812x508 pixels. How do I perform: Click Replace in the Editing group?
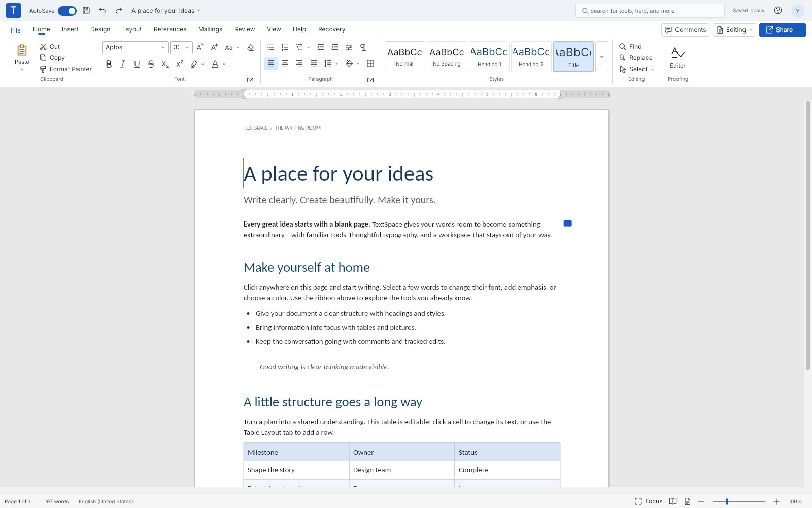click(x=636, y=58)
